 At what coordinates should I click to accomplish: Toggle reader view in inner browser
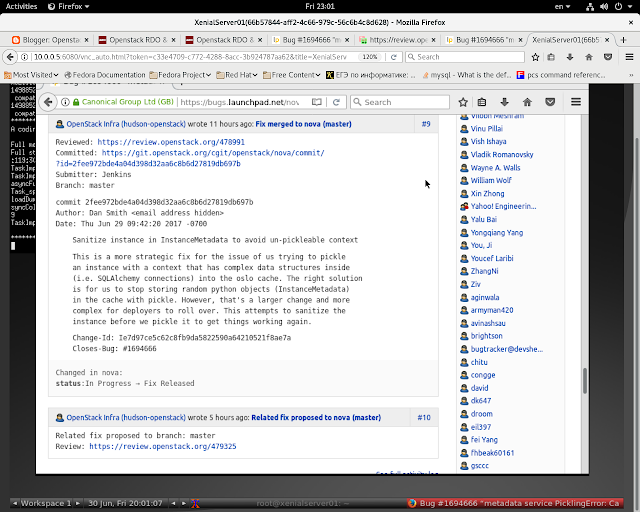pyautogui.click(x=317, y=102)
